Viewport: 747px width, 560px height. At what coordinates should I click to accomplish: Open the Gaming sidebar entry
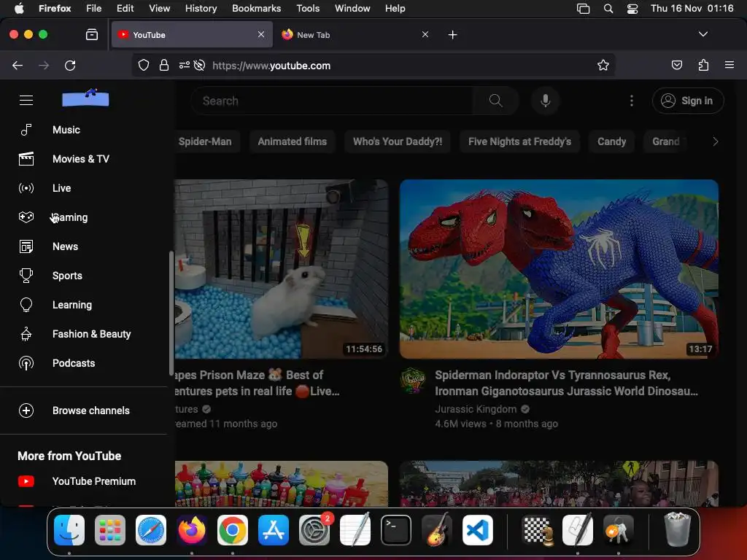(x=70, y=217)
